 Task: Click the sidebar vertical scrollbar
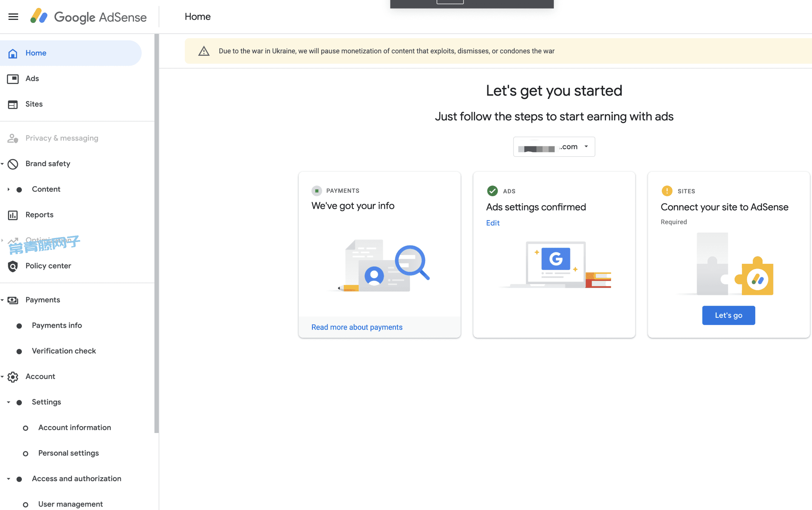tap(157, 233)
